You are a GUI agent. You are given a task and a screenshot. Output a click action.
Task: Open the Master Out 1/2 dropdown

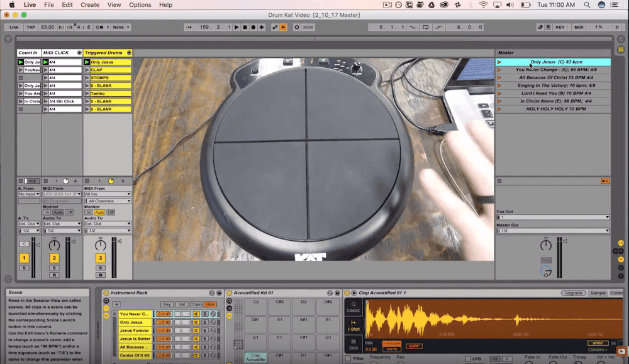click(553, 231)
